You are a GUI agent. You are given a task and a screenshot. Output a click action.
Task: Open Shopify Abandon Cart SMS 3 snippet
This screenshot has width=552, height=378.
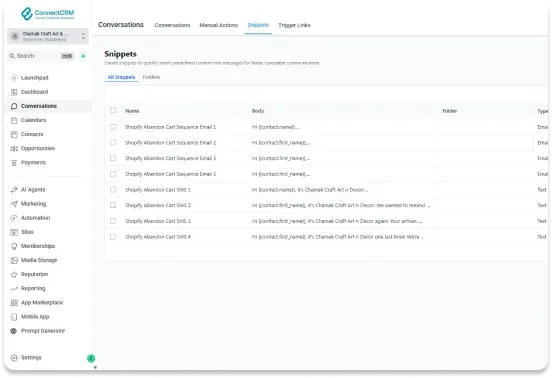point(158,221)
